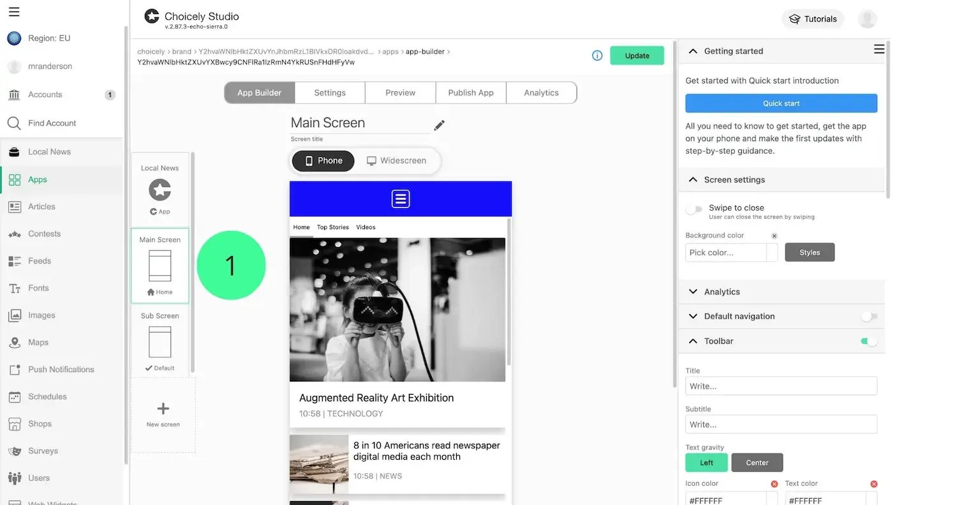The width and height of the screenshot is (980, 505).
Task: Set text gravity to Left
Action: click(706, 463)
